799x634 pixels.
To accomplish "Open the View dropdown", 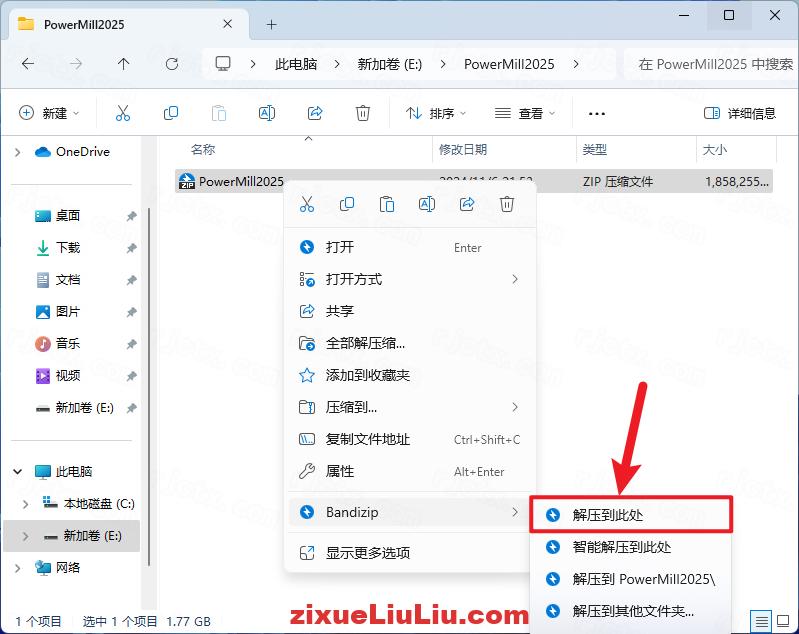I will 525,113.
